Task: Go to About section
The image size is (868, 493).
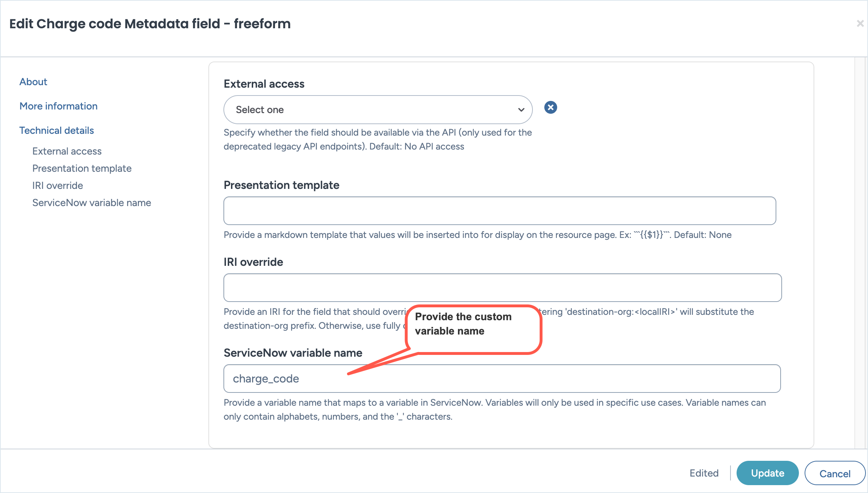Action: point(33,82)
